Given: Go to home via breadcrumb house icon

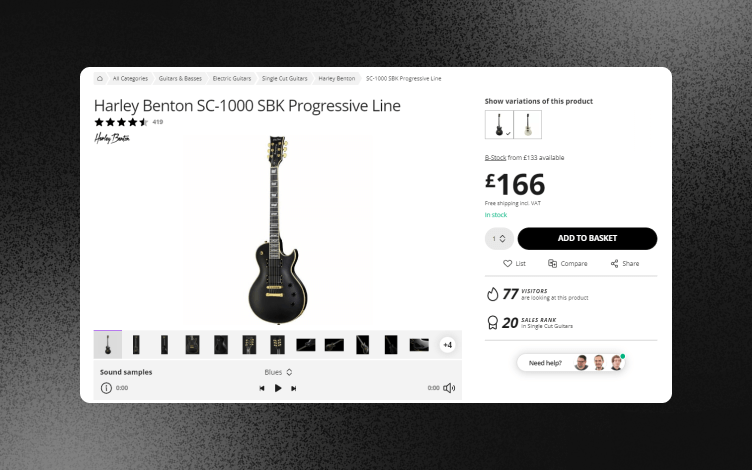Looking at the screenshot, I should pos(100,79).
